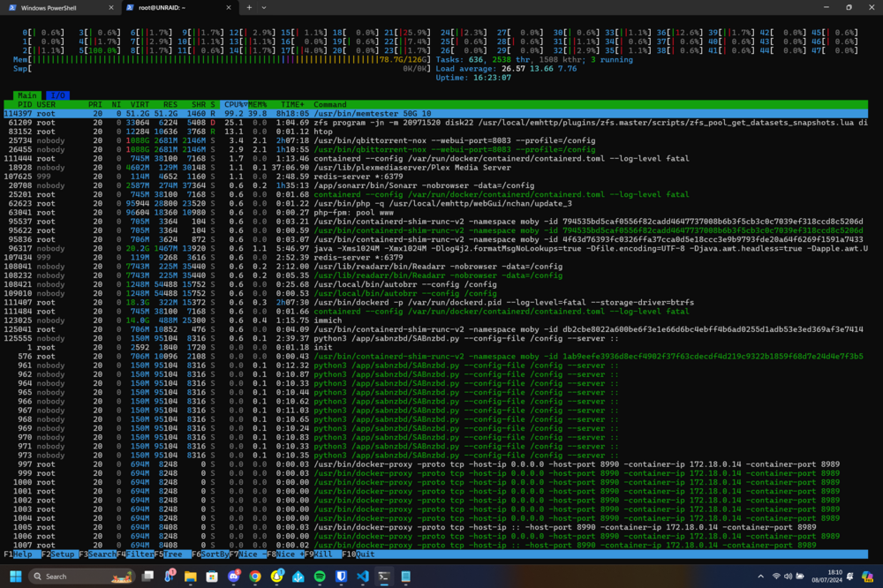Open volume control from system tray
The width and height of the screenshot is (883, 588).
point(788,577)
